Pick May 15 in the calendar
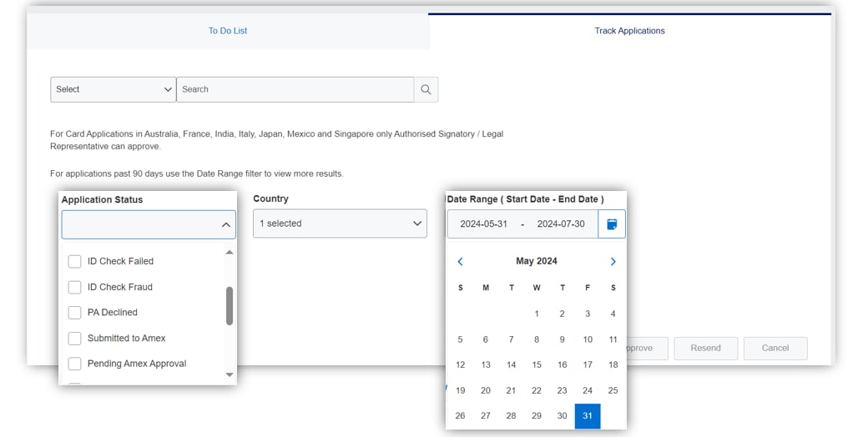The height and width of the screenshot is (437, 868). 537,365
